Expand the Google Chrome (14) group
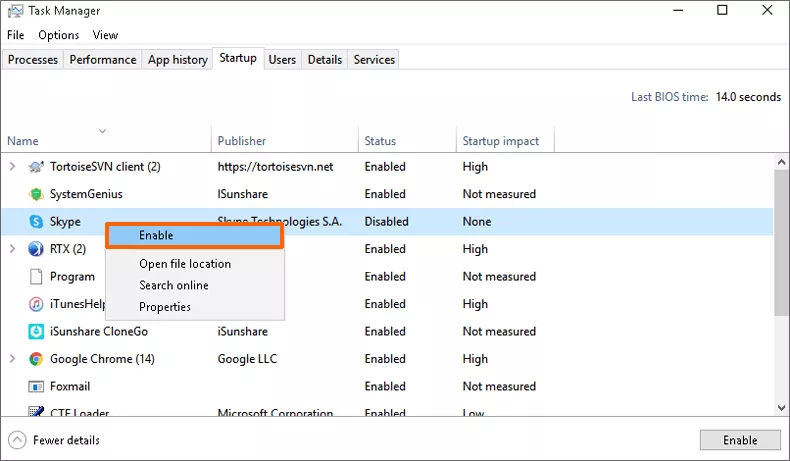The height and width of the screenshot is (461, 790). coord(13,358)
